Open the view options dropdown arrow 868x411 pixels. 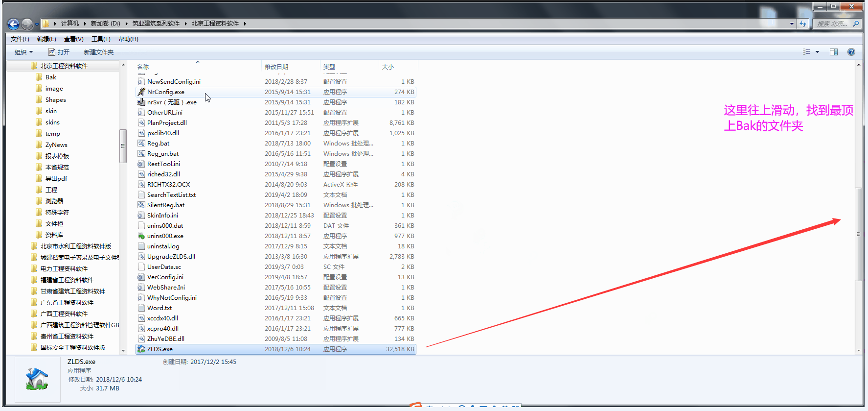(x=817, y=52)
